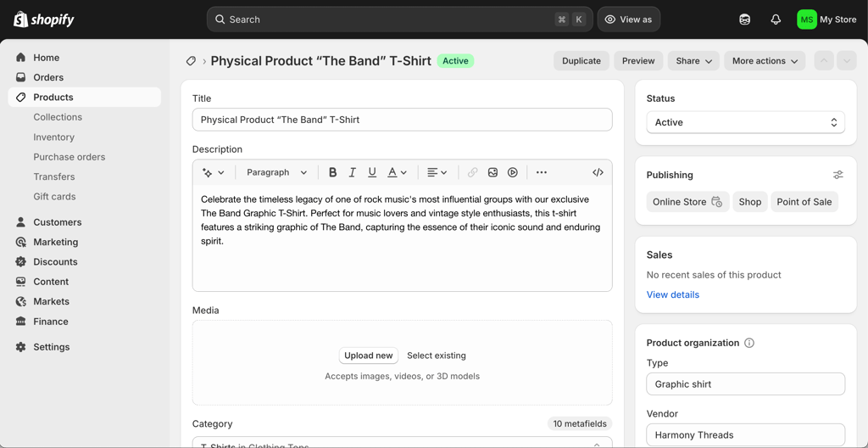The image size is (868, 448).
Task: Click into the Vendor field
Action: click(x=746, y=435)
